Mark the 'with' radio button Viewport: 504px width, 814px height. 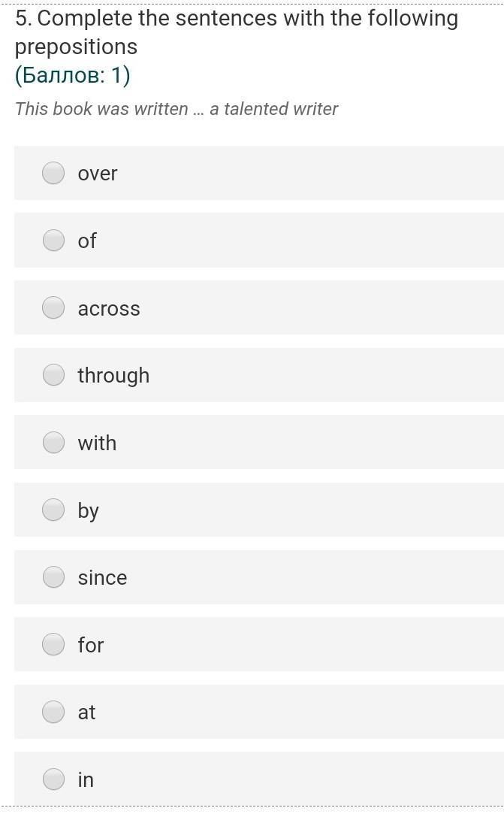pos(53,443)
